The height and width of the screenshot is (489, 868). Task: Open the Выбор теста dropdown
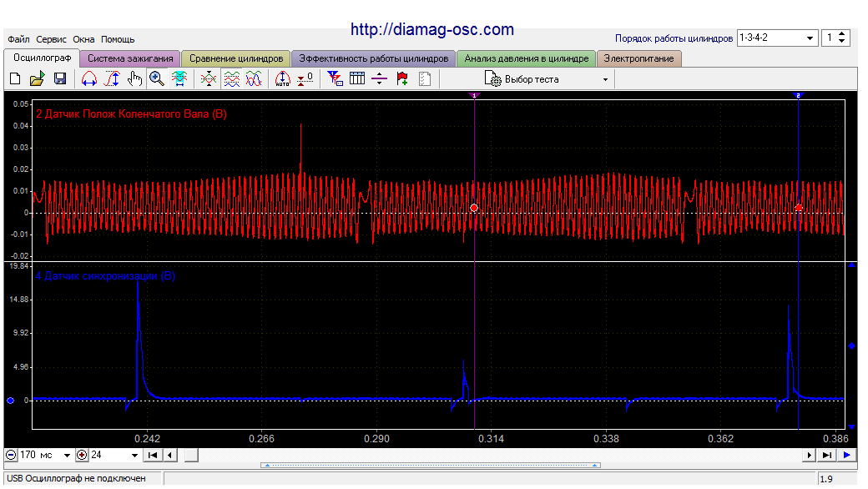click(605, 79)
